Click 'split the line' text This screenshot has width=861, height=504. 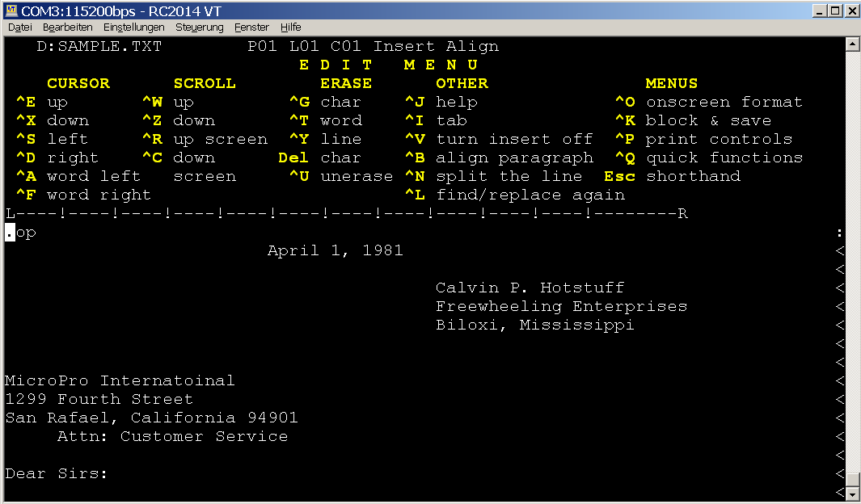509,177
